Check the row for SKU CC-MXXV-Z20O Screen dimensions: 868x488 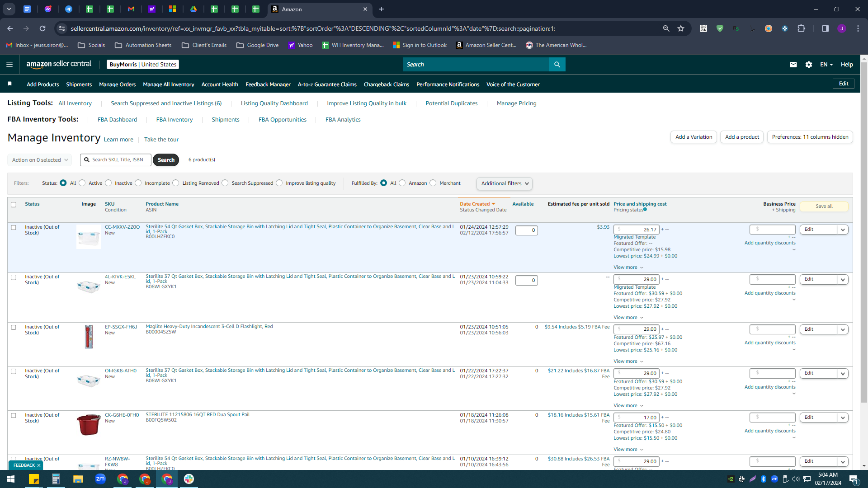coord(14,228)
